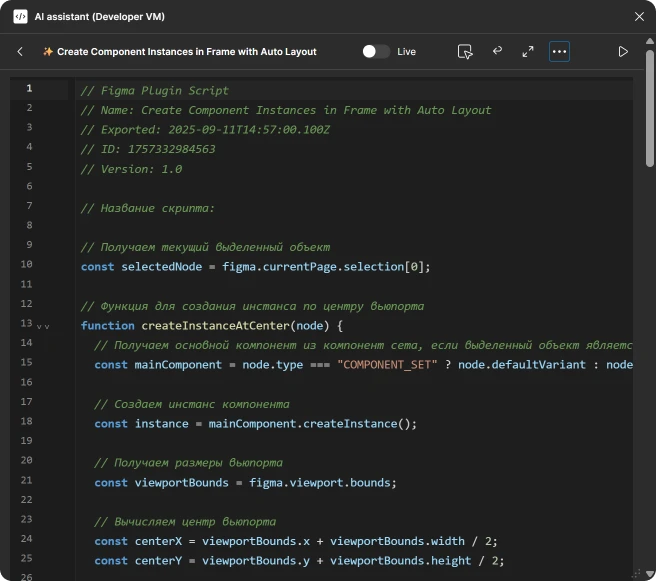Image resolution: width=656 pixels, height=581 pixels.
Task: Click the '// Version: 1.0' comment
Action: tap(131, 169)
